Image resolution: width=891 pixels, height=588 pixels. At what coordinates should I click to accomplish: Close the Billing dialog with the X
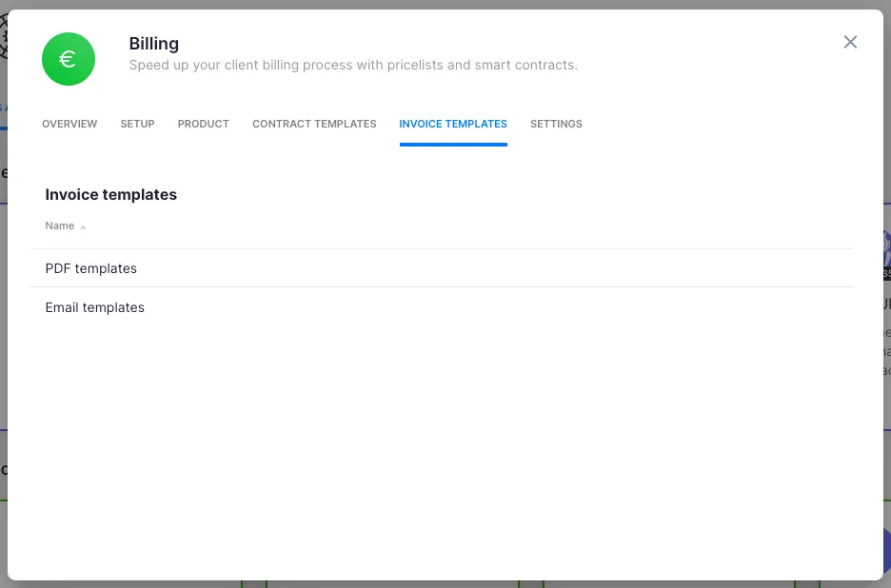point(850,42)
